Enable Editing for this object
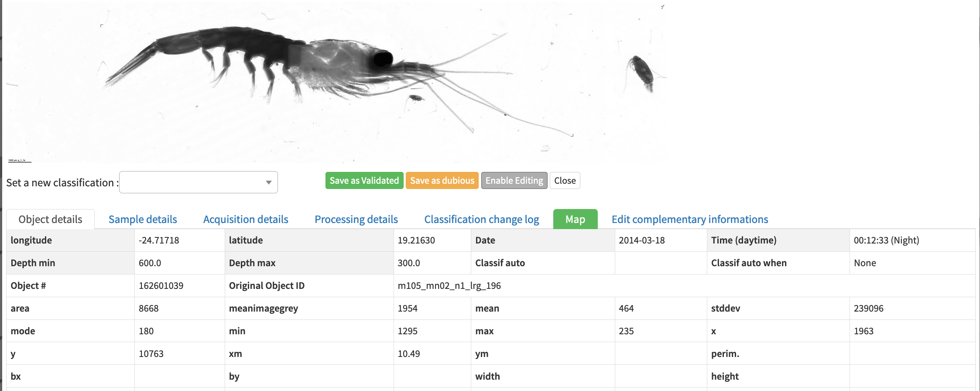Viewport: 980px width, 391px height. [514, 180]
